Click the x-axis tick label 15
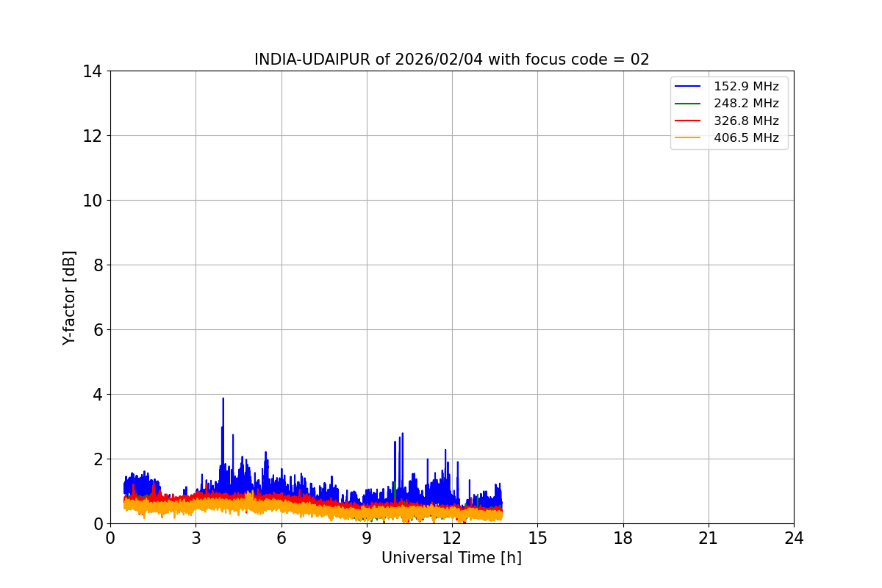Screen dimensions: 882x588 [x=537, y=538]
